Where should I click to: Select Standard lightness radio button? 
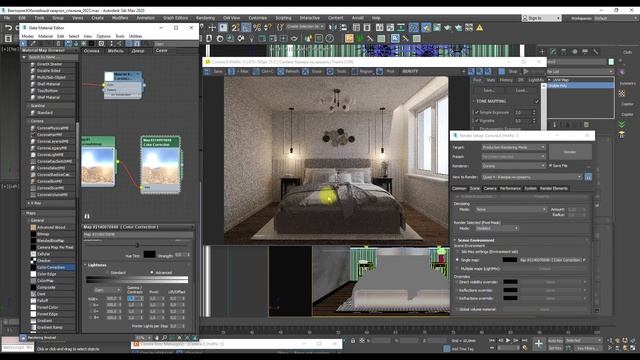(x=108, y=273)
